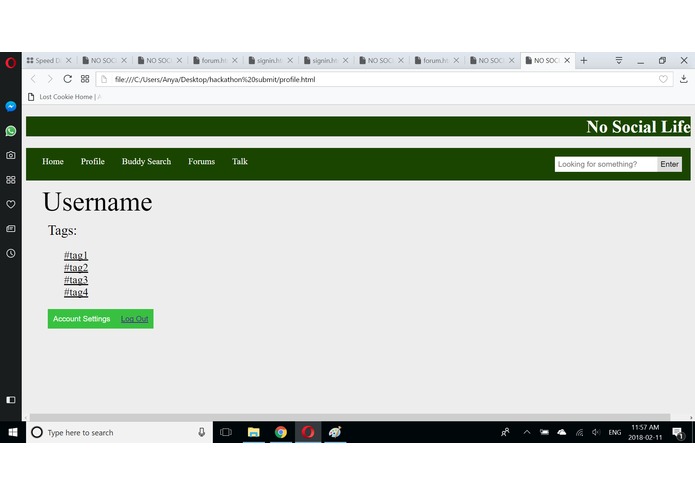Viewport: 695px width, 494px height.
Task: Open File Explorer from the taskbar
Action: [254, 432]
